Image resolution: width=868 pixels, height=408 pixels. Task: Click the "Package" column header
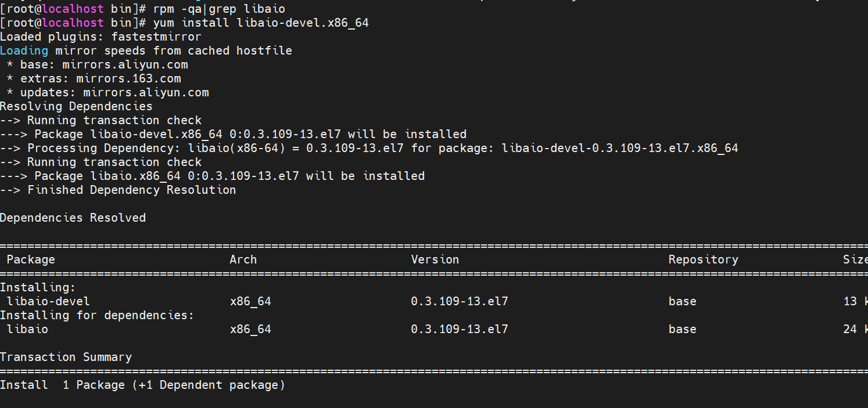[31, 259]
